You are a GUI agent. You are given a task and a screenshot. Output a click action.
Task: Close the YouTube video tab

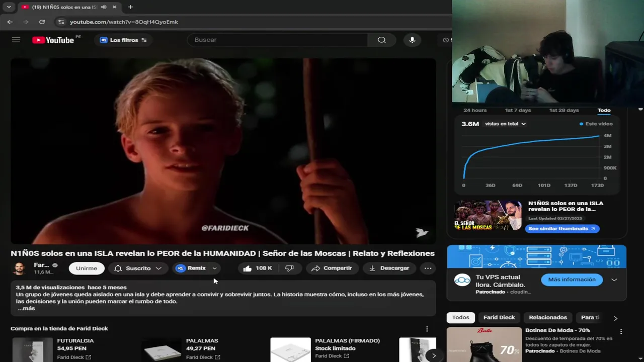114,7
